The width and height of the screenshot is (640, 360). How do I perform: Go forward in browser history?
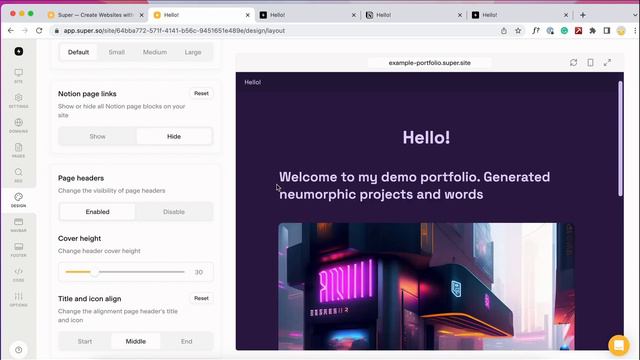click(x=24, y=31)
